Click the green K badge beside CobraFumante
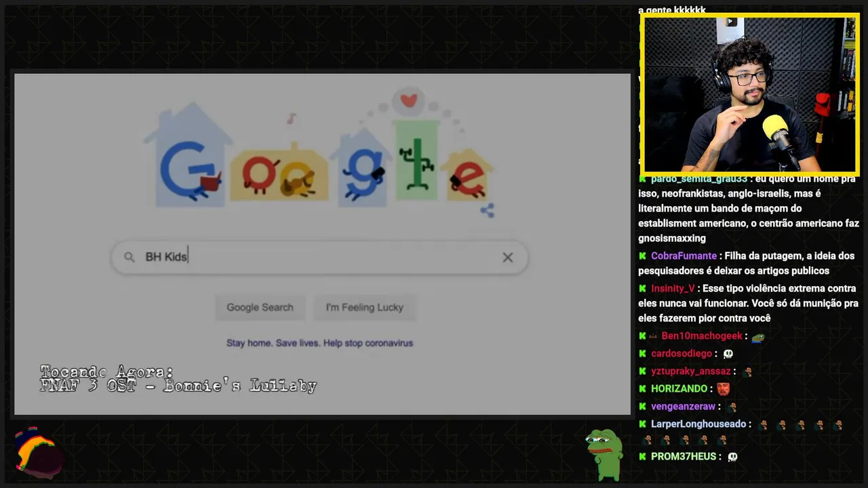Viewport: 868px width, 488px height. [x=642, y=256]
